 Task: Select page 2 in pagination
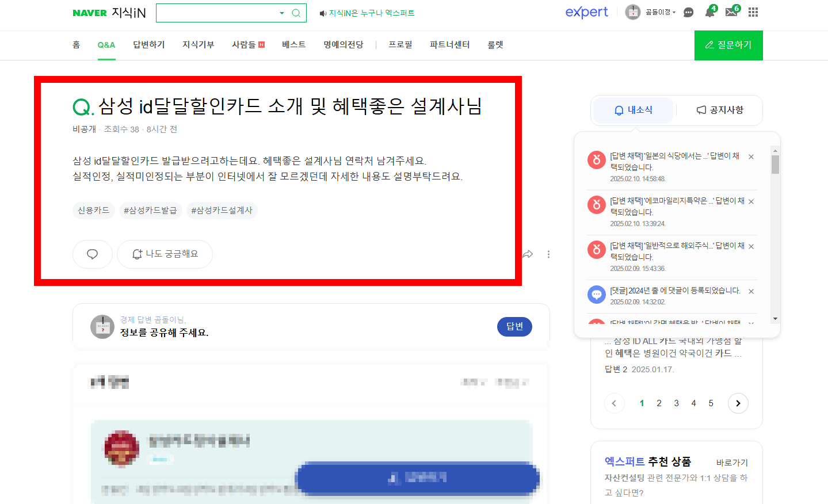659,403
